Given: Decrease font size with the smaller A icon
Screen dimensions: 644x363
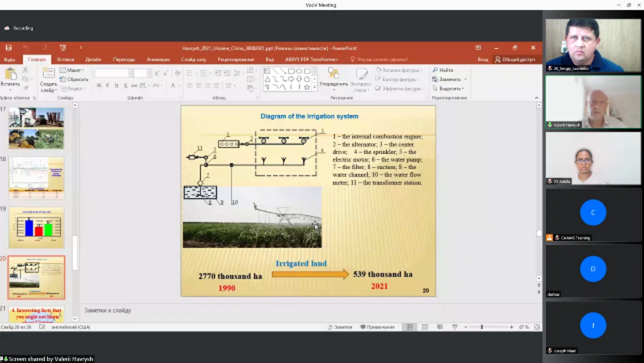Looking at the screenshot, I should pos(166,73).
